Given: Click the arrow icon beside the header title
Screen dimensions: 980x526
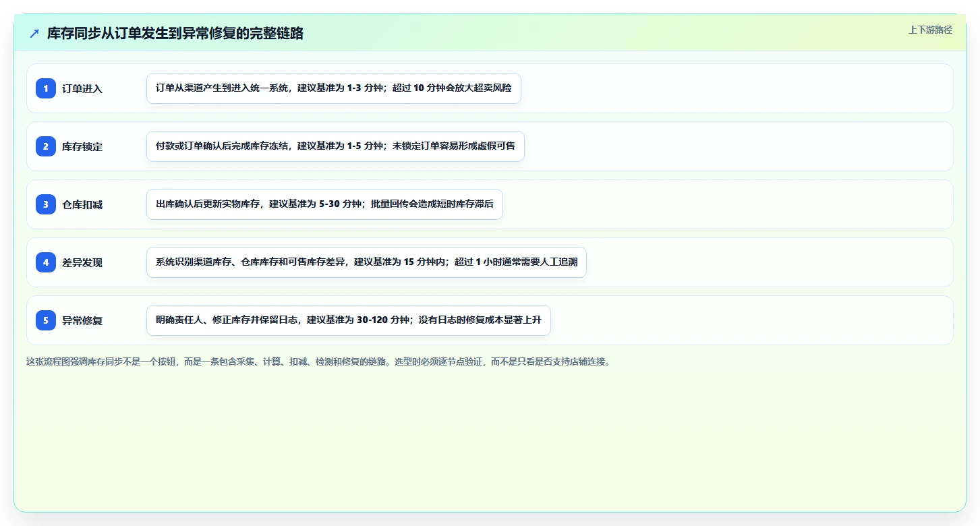Looking at the screenshot, I should point(34,33).
